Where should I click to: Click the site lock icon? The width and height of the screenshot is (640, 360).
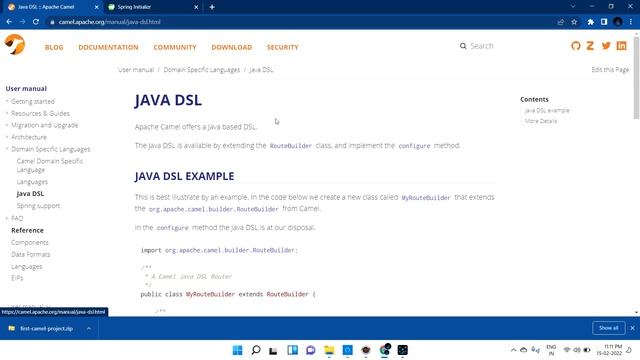tap(52, 22)
